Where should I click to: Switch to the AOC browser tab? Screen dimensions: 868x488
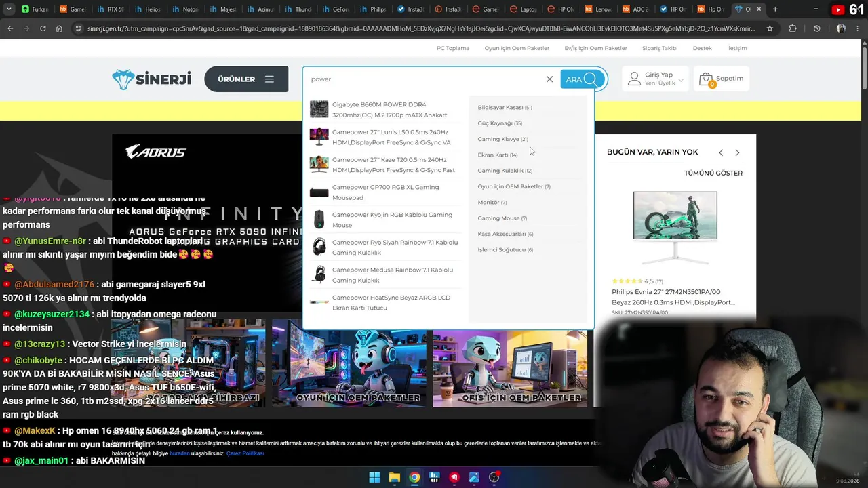[634, 9]
